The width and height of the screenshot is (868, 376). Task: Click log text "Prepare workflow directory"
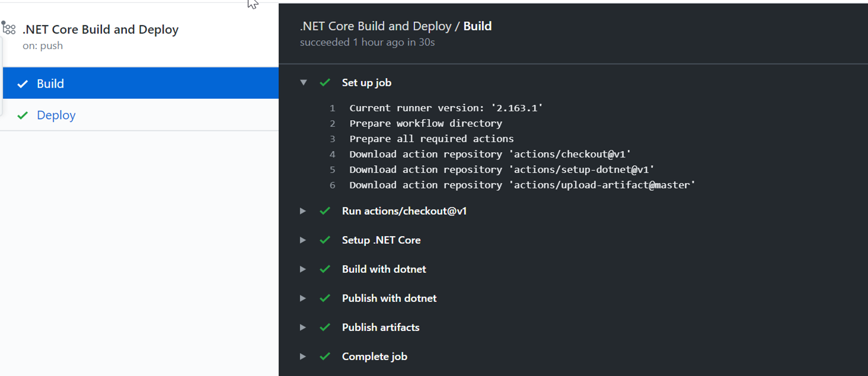coord(426,123)
